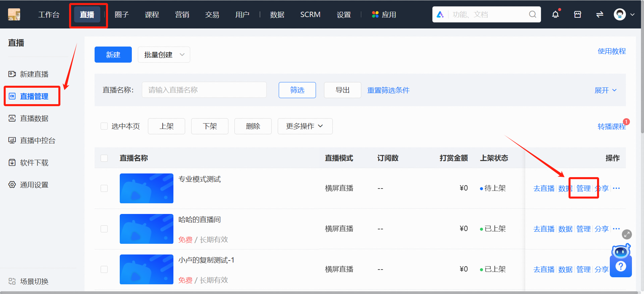Click the 直播名称 search input field
Viewport: 644px width, 294px height.
pyautogui.click(x=204, y=90)
